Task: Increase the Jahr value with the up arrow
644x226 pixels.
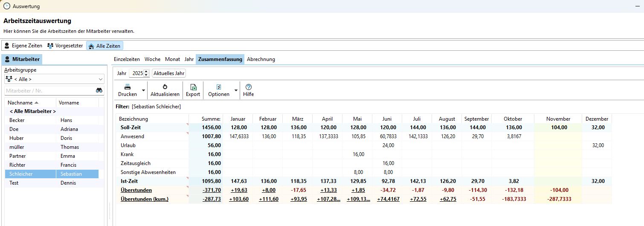Action: pyautogui.click(x=147, y=72)
